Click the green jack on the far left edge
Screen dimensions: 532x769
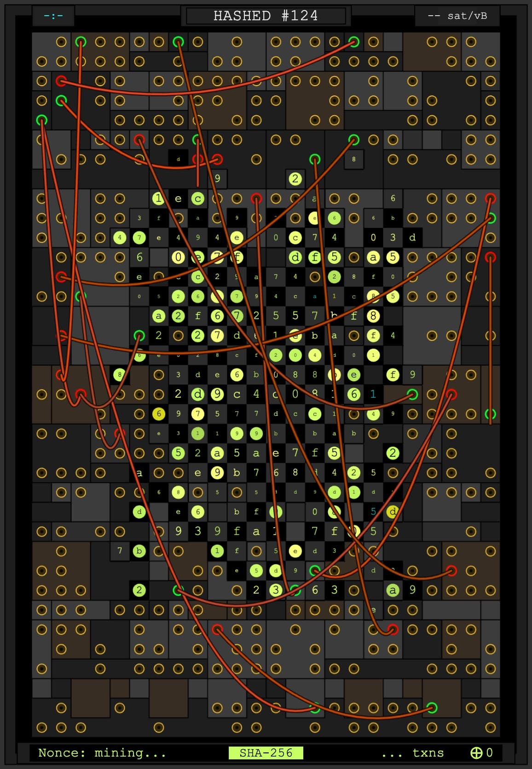42,121
